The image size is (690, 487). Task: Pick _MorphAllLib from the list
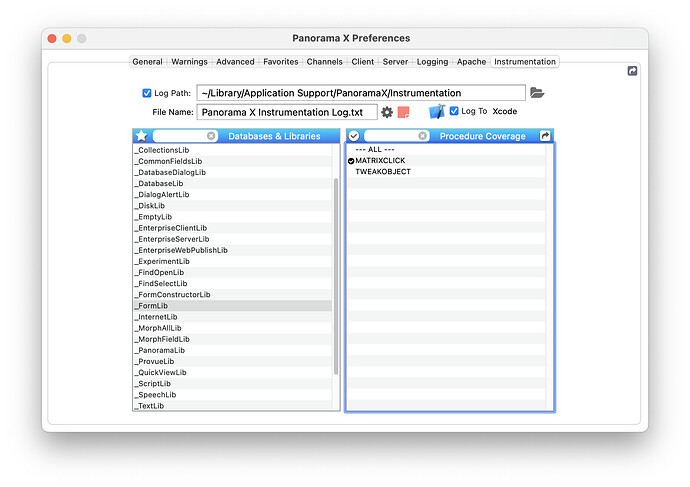click(x=233, y=328)
